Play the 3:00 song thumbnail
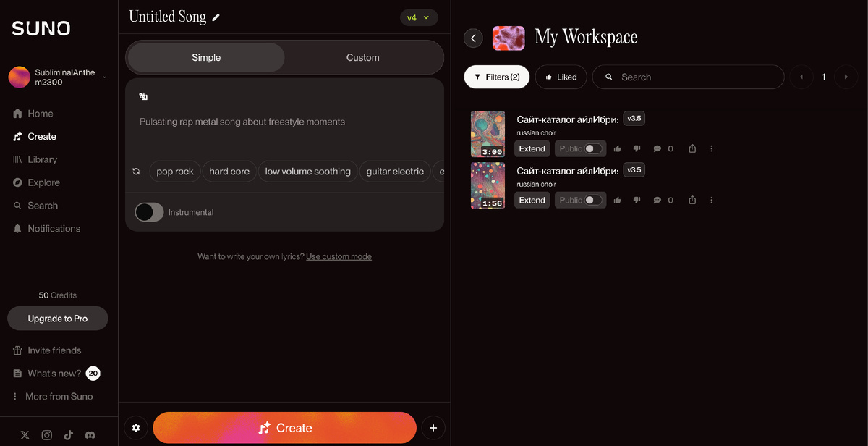 pos(488,134)
